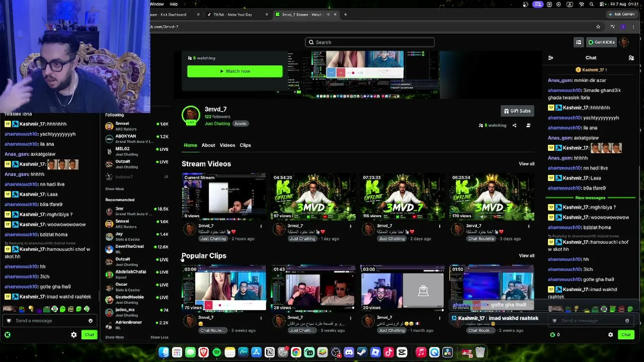Bookmark this page with star icon
644x362 pixels.
(598, 27)
